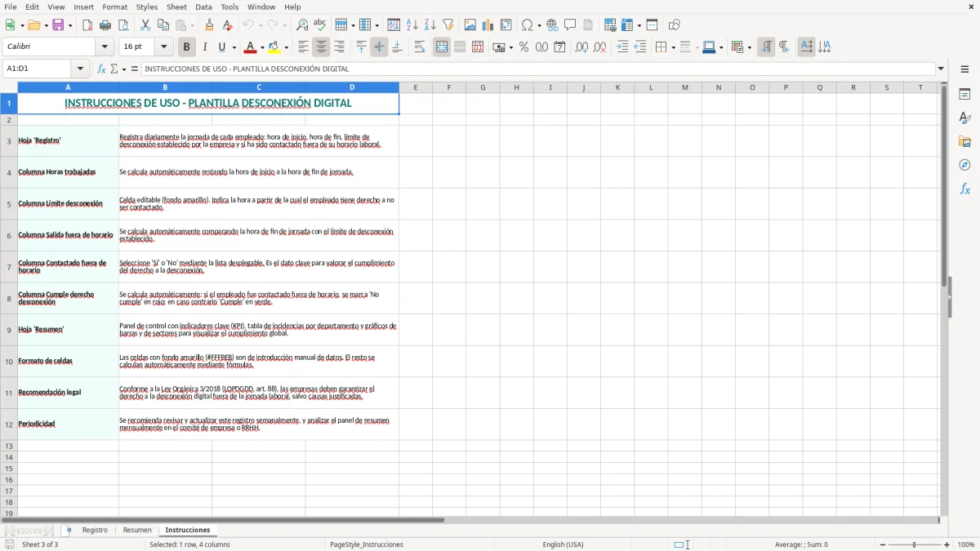Insert Chart icon in toolbar

[x=488, y=25]
